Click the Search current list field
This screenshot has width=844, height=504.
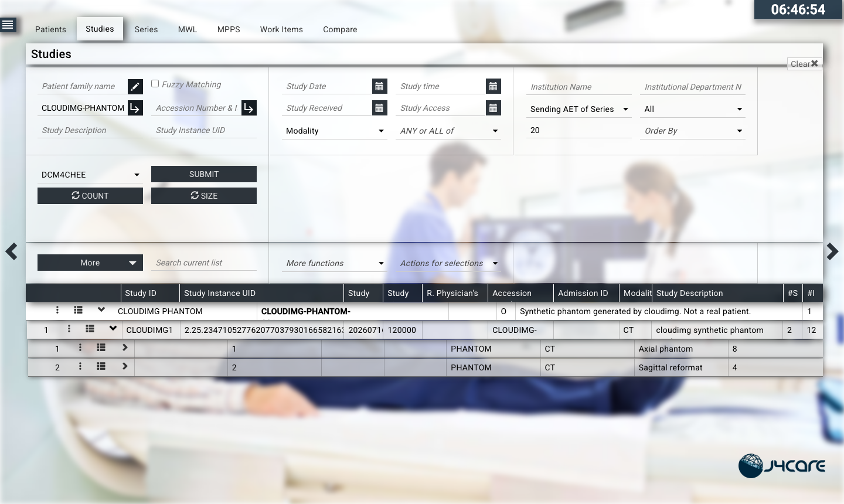[204, 263]
